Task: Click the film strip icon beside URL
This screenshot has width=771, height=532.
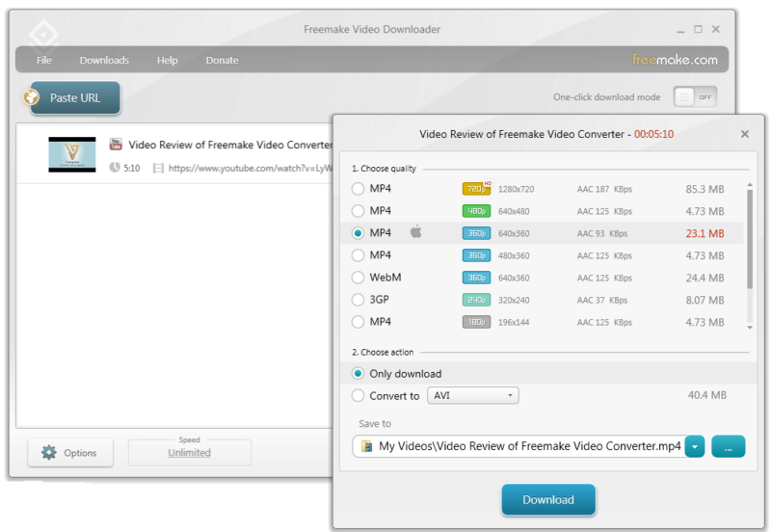Action: click(158, 168)
